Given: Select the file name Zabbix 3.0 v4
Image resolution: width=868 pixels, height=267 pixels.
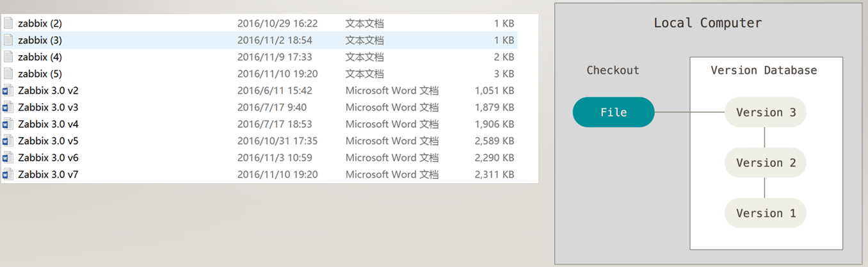Looking at the screenshot, I should coord(48,124).
